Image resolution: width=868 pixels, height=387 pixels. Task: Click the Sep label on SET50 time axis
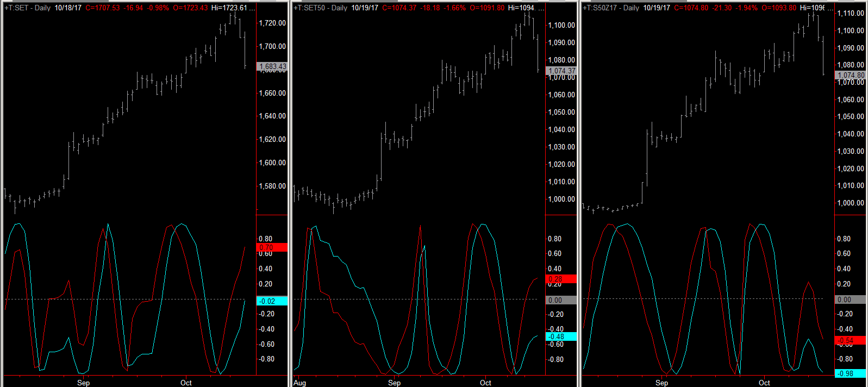point(394,383)
